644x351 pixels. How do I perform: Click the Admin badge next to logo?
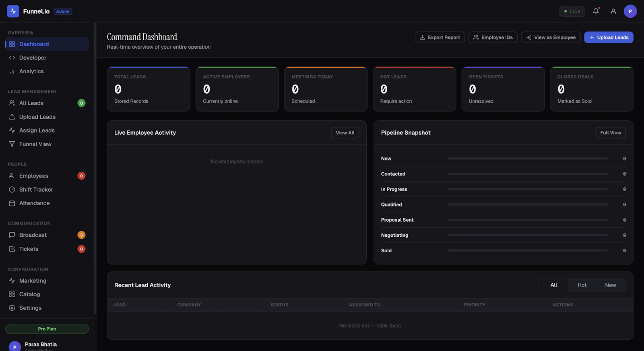click(x=63, y=11)
